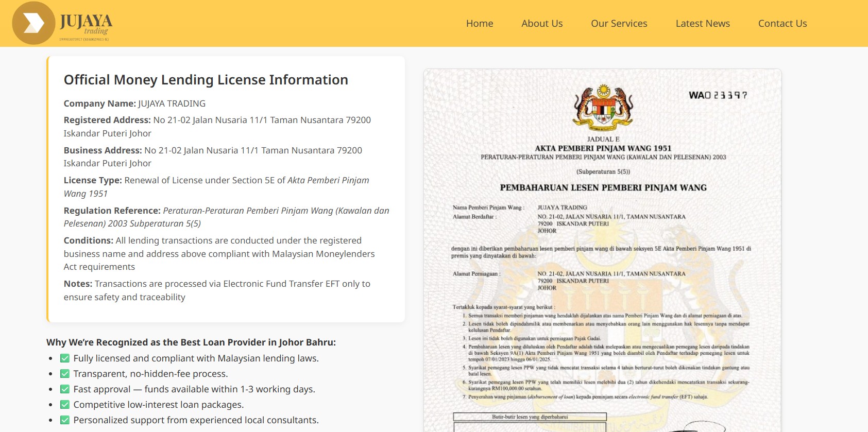The width and height of the screenshot is (868, 432).
Task: Click the Jujaya Trading logo
Action: point(62,23)
